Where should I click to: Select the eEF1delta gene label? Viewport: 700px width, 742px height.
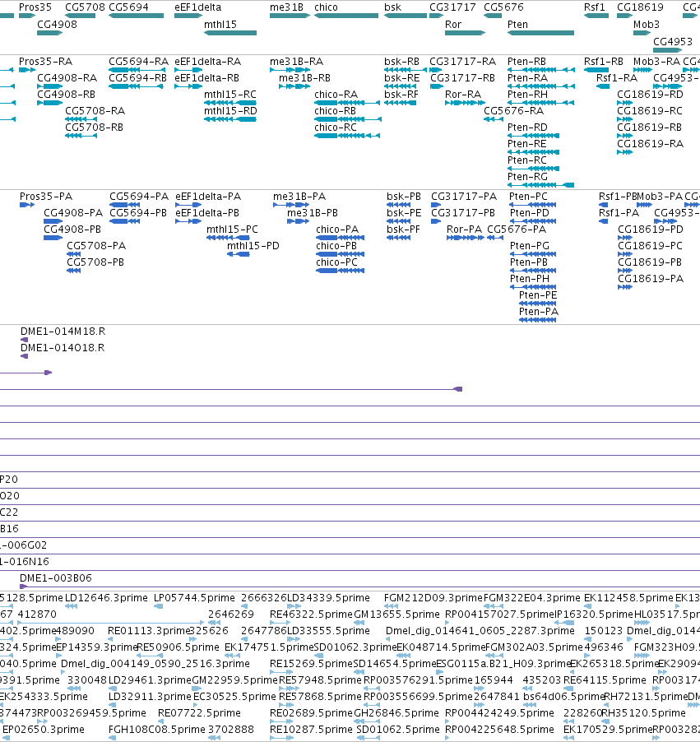click(x=198, y=7)
